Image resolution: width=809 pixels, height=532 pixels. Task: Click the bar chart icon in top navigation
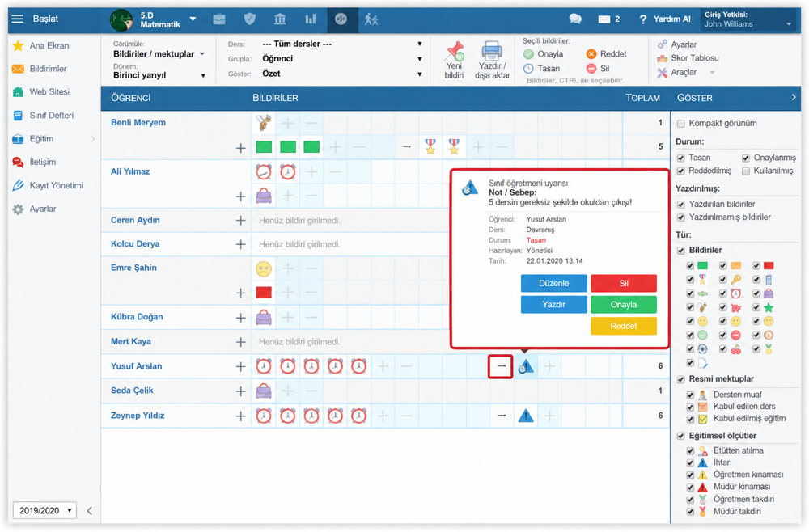pos(310,19)
